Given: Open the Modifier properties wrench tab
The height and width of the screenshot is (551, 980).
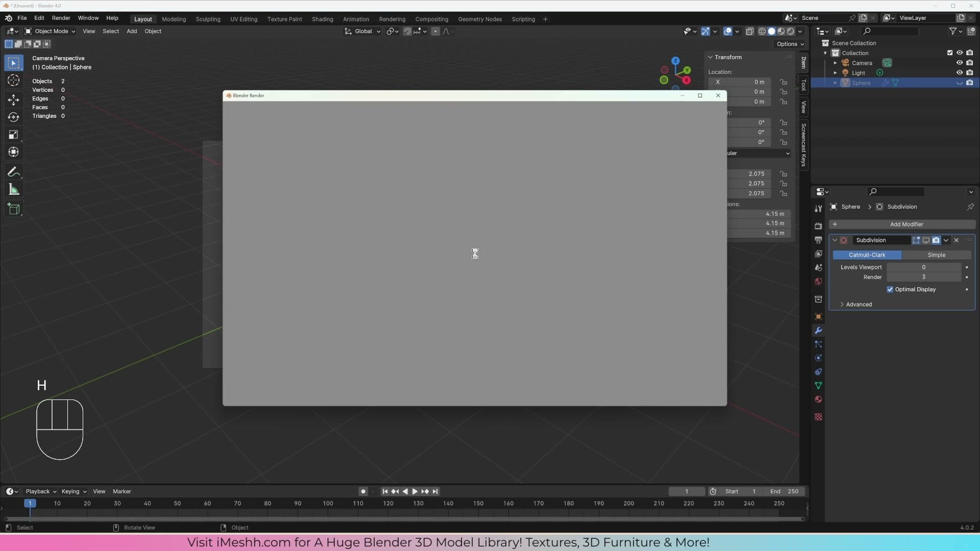Looking at the screenshot, I should [818, 331].
